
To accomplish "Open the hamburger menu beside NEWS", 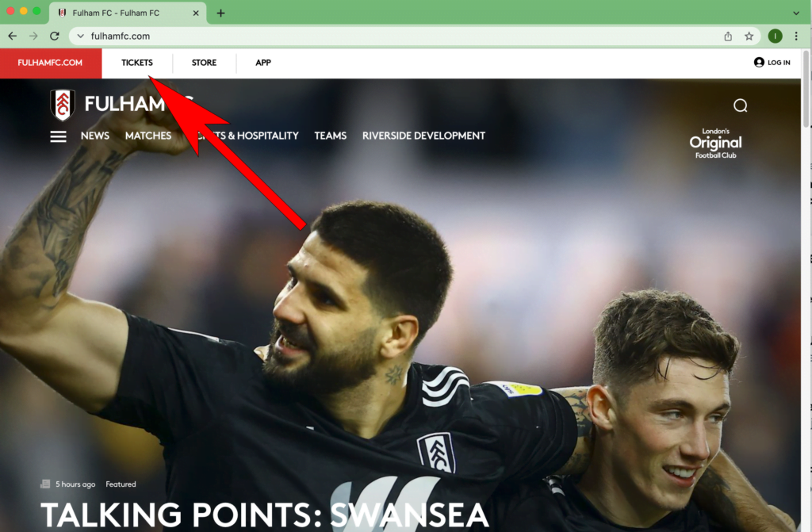I will tap(58, 136).
